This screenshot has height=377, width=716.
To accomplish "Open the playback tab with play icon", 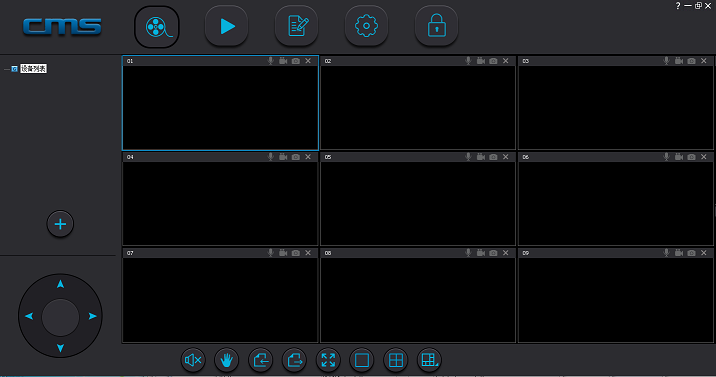I will pyautogui.click(x=226, y=26).
